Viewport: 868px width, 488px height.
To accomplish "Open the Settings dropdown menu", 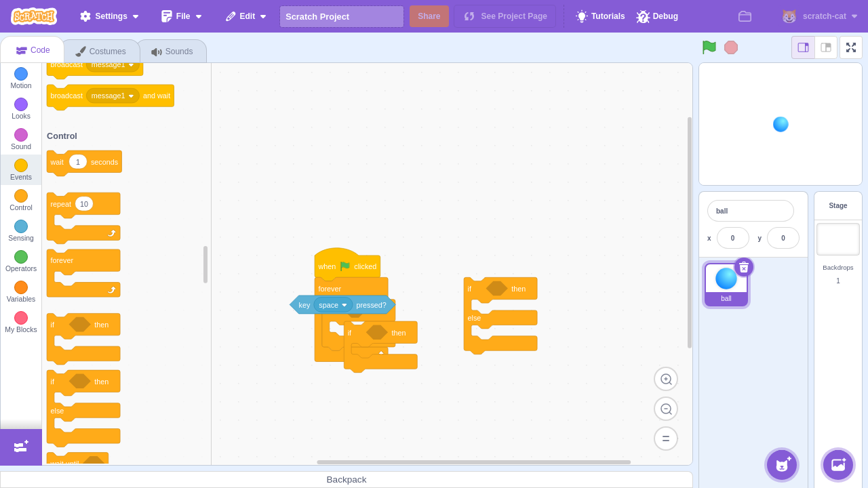I will (x=109, y=16).
